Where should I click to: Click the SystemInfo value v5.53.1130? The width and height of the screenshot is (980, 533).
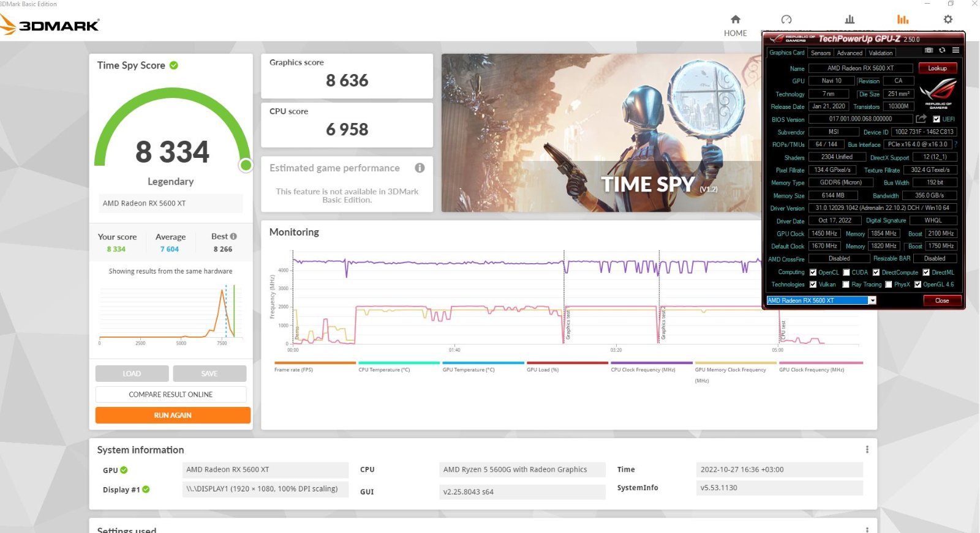click(x=780, y=488)
